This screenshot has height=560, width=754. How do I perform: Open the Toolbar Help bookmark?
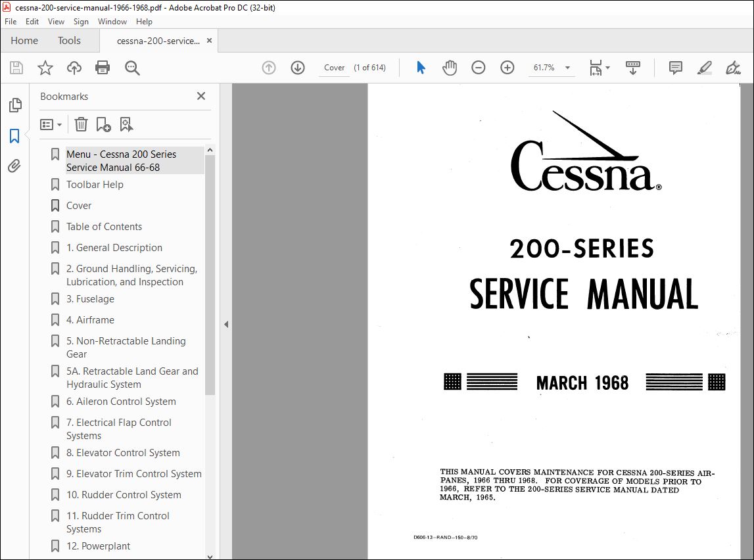[95, 185]
